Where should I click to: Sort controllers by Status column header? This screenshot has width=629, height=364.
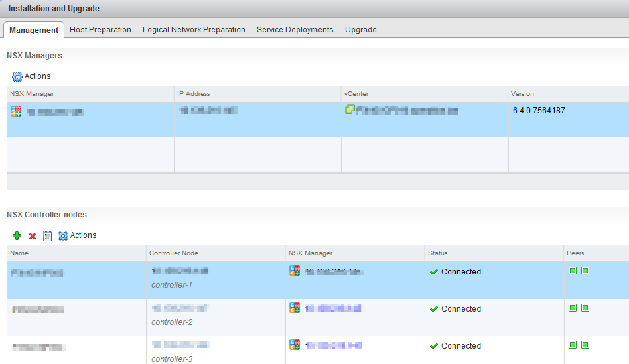(438, 253)
